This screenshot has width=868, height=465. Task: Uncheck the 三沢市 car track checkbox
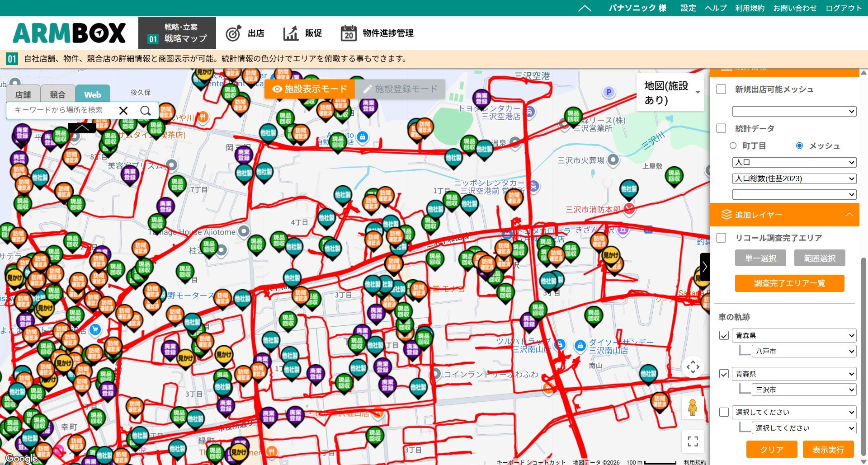(724, 374)
